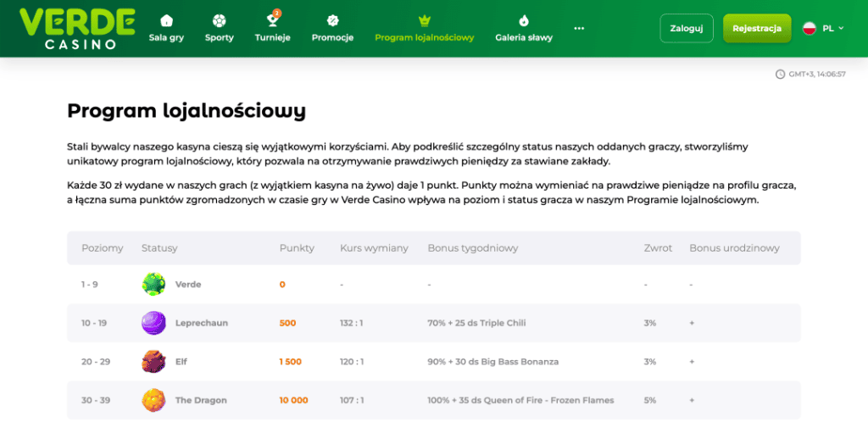Open Sporty soccer ball icon
868x422 pixels.
point(220,21)
